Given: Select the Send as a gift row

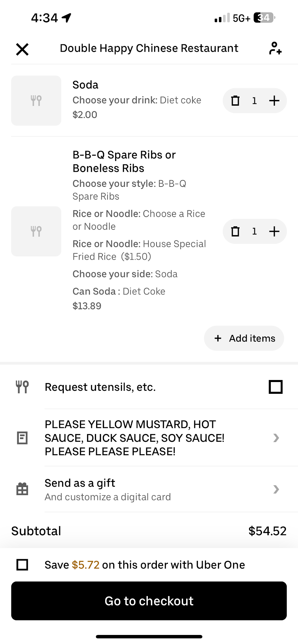Looking at the screenshot, I should point(108,489).
